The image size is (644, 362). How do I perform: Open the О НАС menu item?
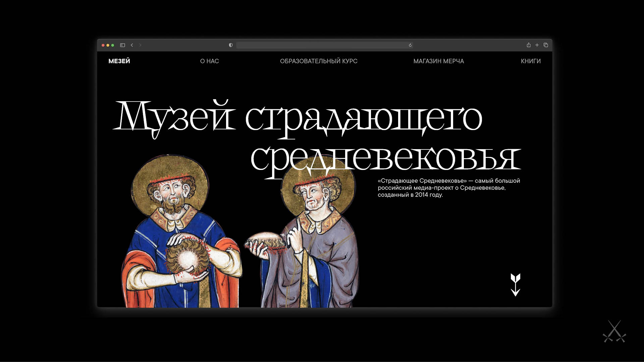click(x=209, y=61)
